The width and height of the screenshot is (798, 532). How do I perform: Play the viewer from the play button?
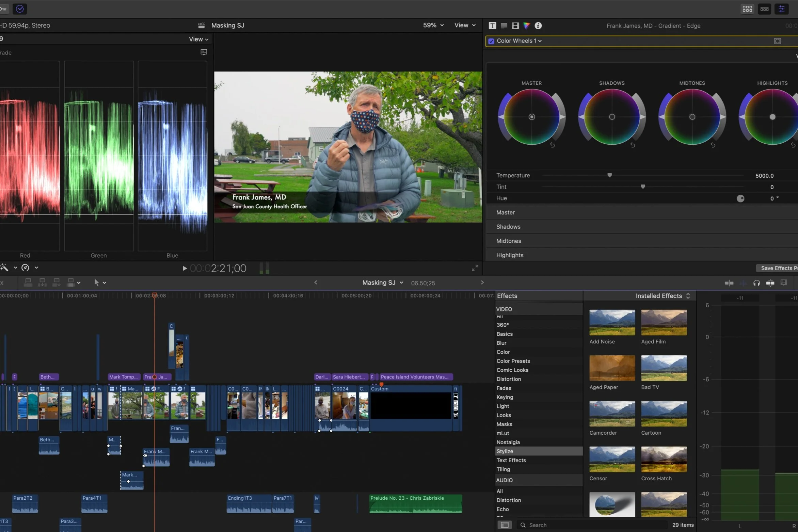[x=185, y=269]
